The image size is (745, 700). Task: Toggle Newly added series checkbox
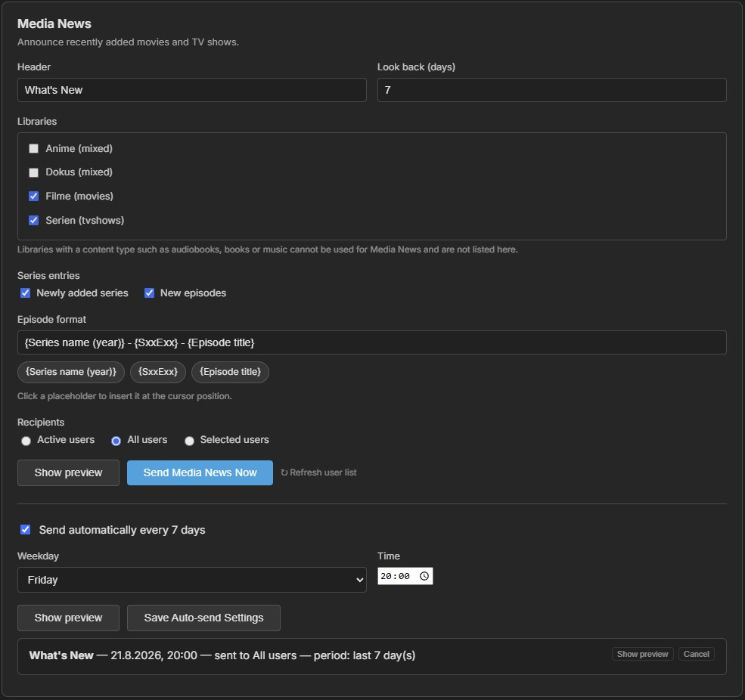pos(26,293)
